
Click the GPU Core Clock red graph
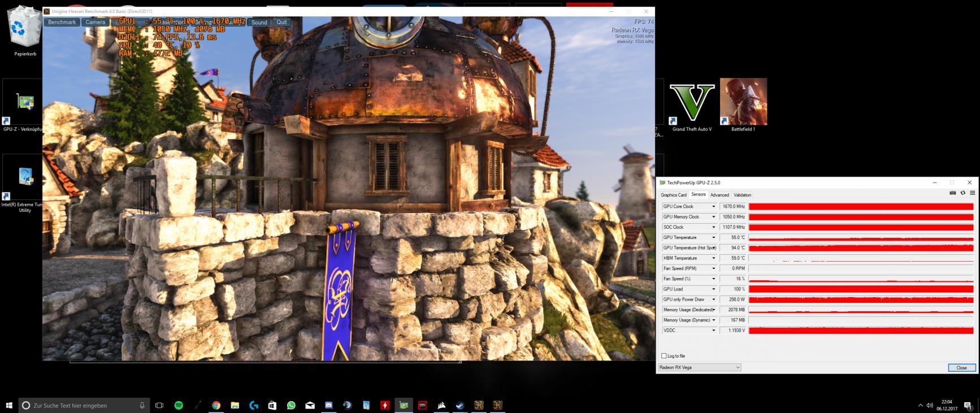tap(861, 207)
